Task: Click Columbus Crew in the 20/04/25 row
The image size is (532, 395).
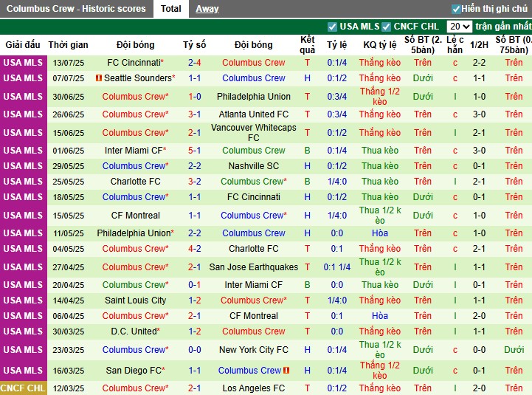Action: [135, 284]
